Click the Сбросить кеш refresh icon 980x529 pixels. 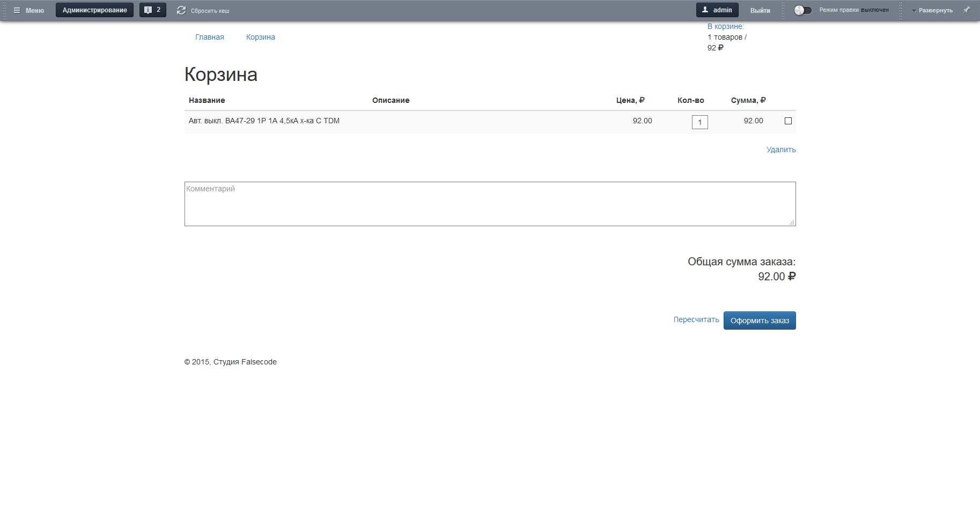point(181,10)
